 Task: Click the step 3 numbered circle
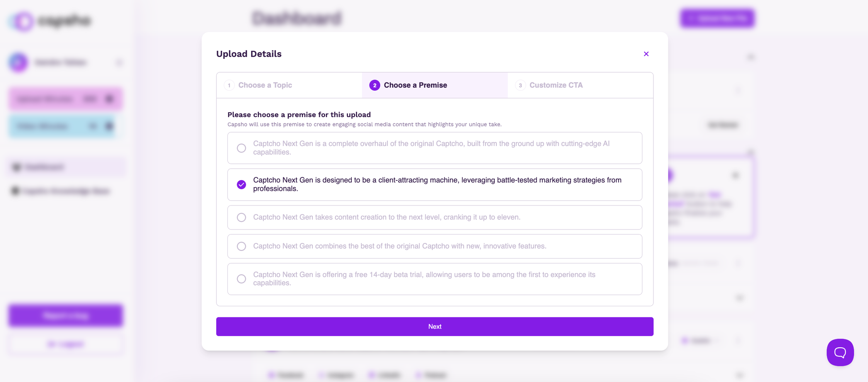[x=520, y=85]
